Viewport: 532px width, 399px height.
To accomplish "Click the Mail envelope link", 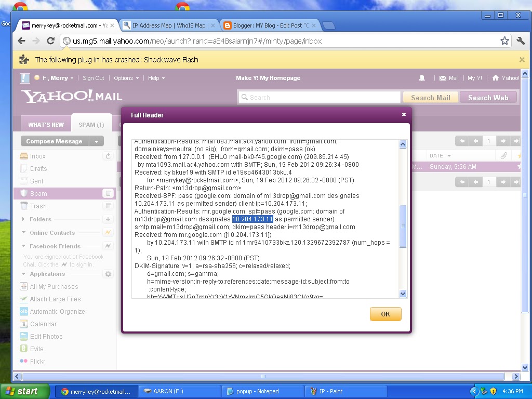I will pos(449,78).
